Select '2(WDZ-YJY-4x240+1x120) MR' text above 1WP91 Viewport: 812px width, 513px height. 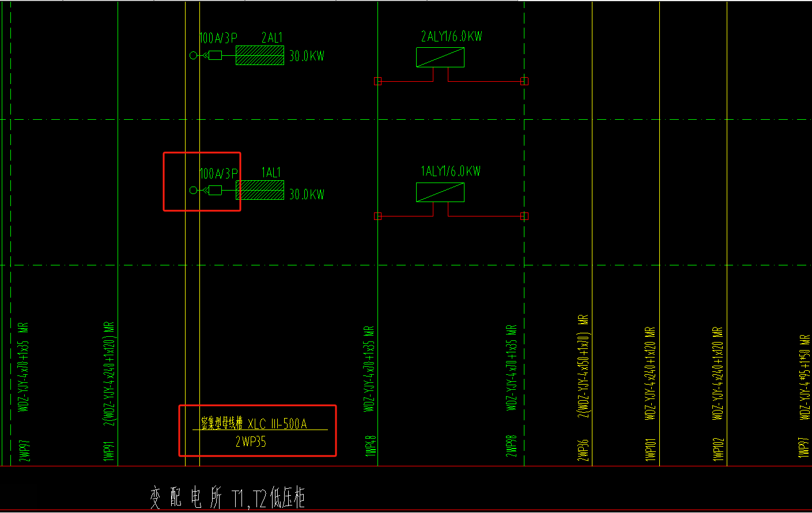pos(109,374)
